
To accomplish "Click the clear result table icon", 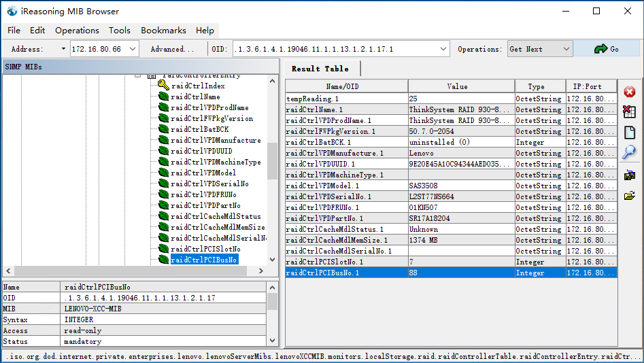I will click(x=629, y=111).
